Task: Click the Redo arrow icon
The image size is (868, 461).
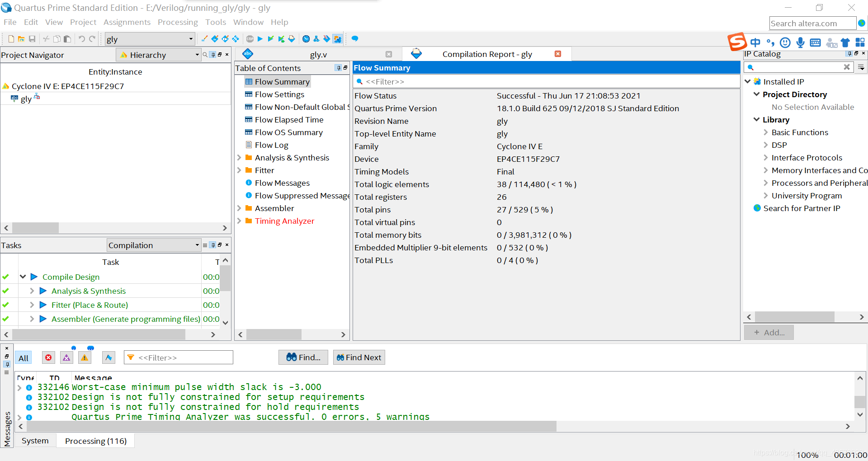Action: coord(92,39)
